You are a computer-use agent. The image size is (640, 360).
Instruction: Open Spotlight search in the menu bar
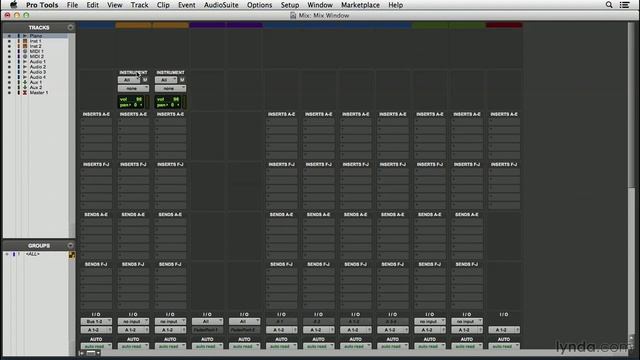coord(609,5)
